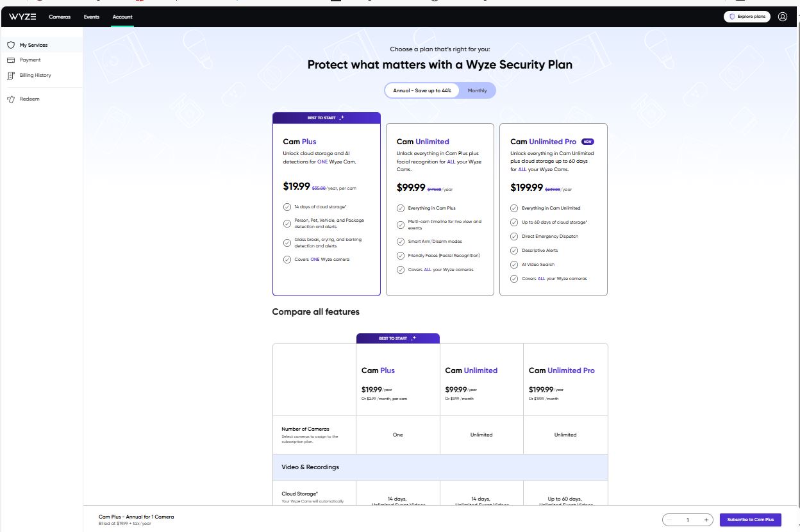The image size is (800, 532).
Task: Open Redeem in sidebar
Action: pos(42,99)
